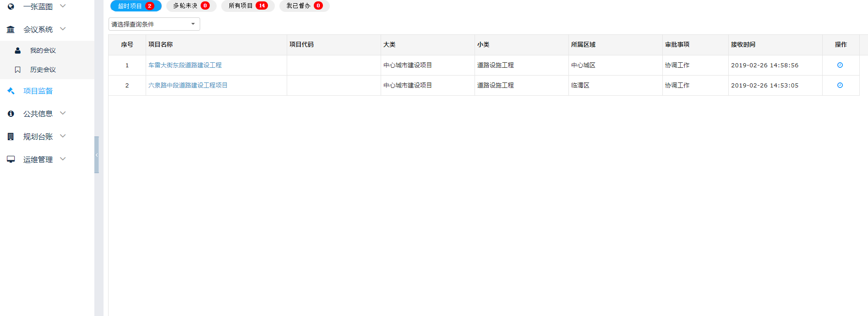Select the 我已督办 tab

[304, 6]
